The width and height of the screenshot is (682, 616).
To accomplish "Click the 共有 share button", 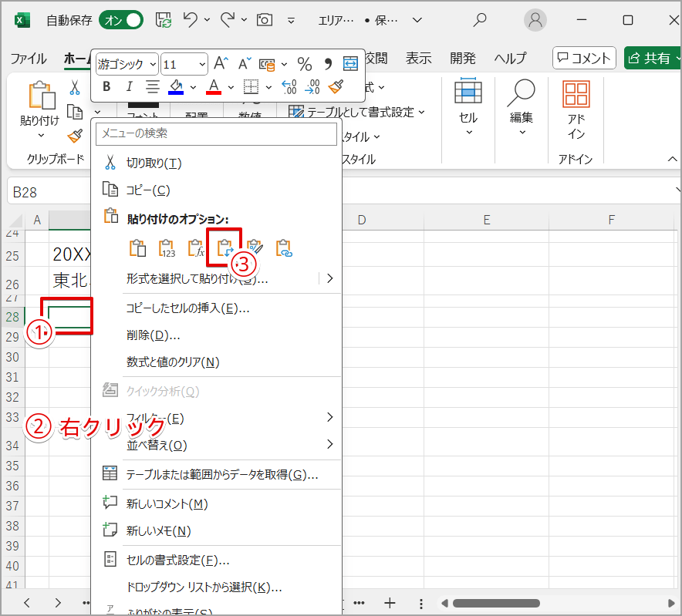I will tap(653, 58).
